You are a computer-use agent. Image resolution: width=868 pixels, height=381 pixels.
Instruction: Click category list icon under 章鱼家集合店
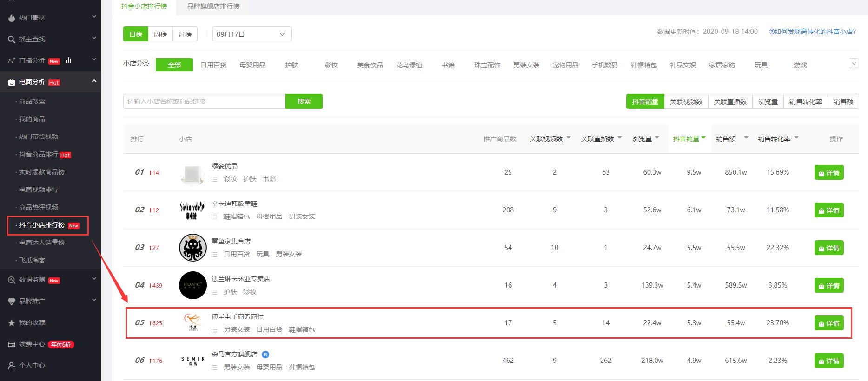[x=214, y=255]
